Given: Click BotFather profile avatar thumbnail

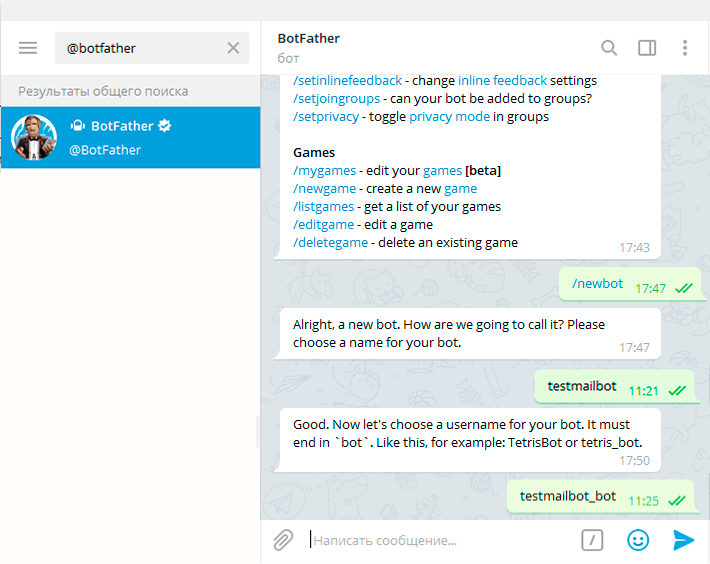Looking at the screenshot, I should [x=34, y=138].
